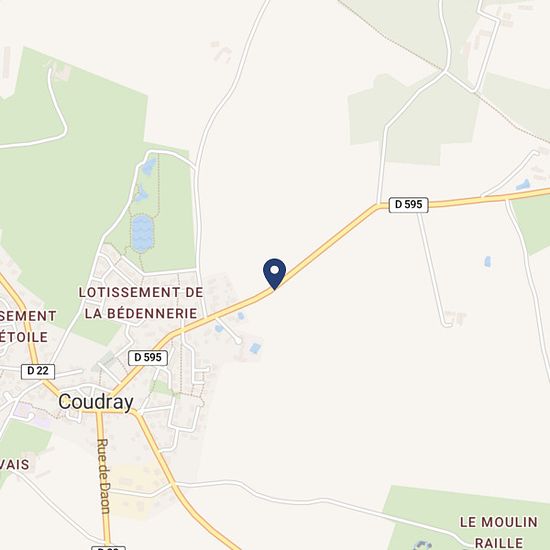
Task: Click the D 22 road shield
Action: pyautogui.click(x=38, y=371)
